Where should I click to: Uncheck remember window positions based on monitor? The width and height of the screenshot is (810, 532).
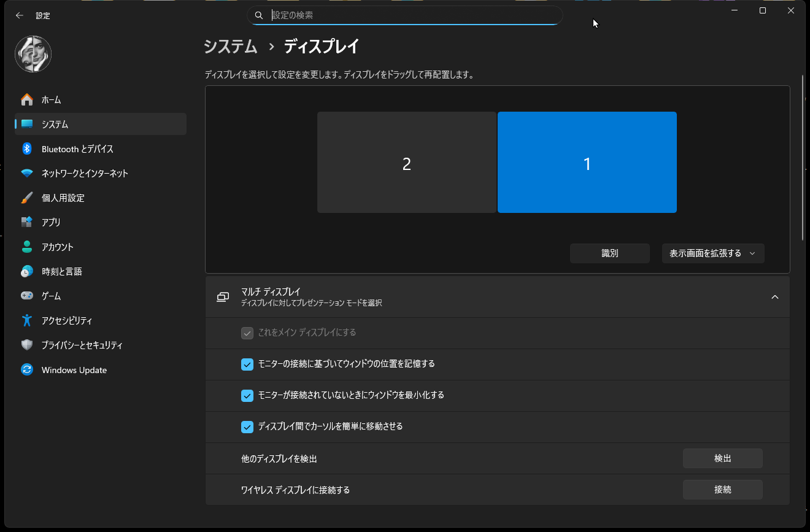coord(247,364)
